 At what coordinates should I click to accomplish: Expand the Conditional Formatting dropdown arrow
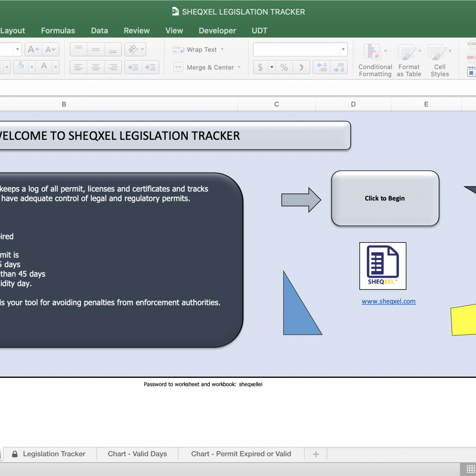tap(385, 51)
